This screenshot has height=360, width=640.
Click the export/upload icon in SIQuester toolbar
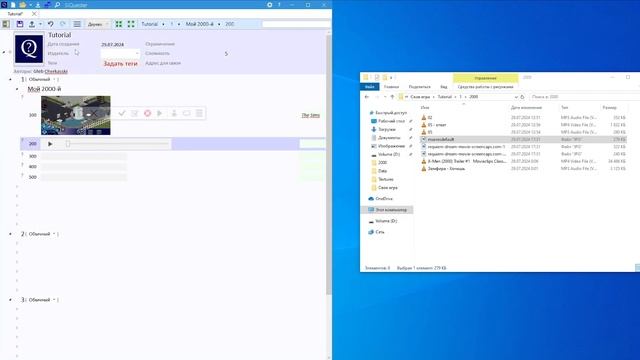(x=31, y=24)
